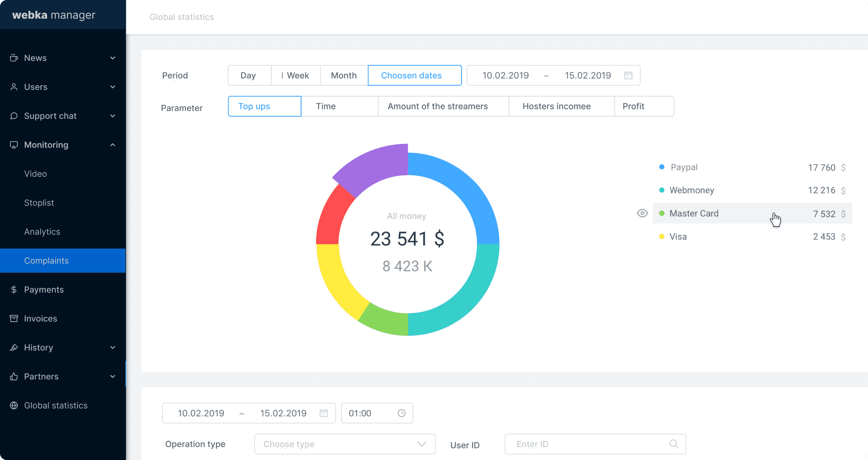This screenshot has height=460, width=868.
Task: Click the thumbs-up icon beside Partners
Action: click(14, 376)
